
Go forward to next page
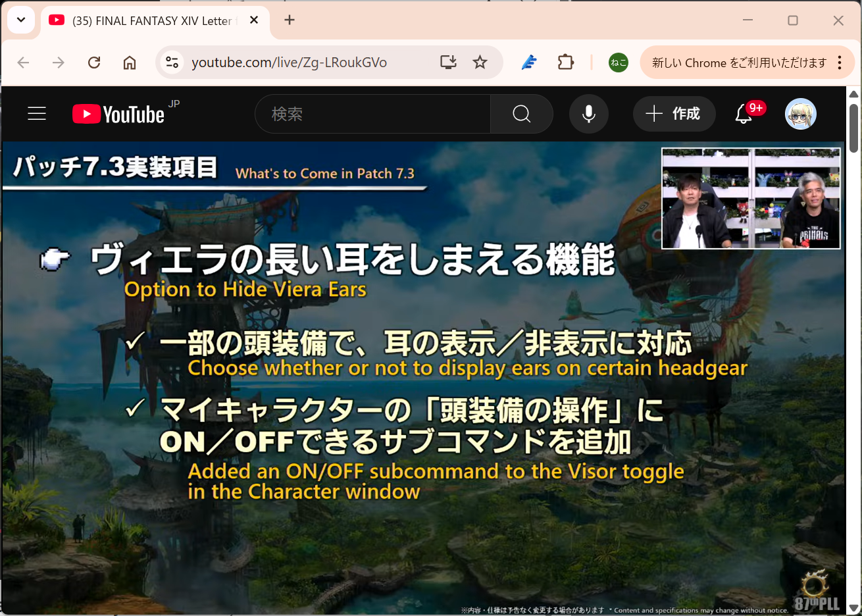pyautogui.click(x=59, y=63)
